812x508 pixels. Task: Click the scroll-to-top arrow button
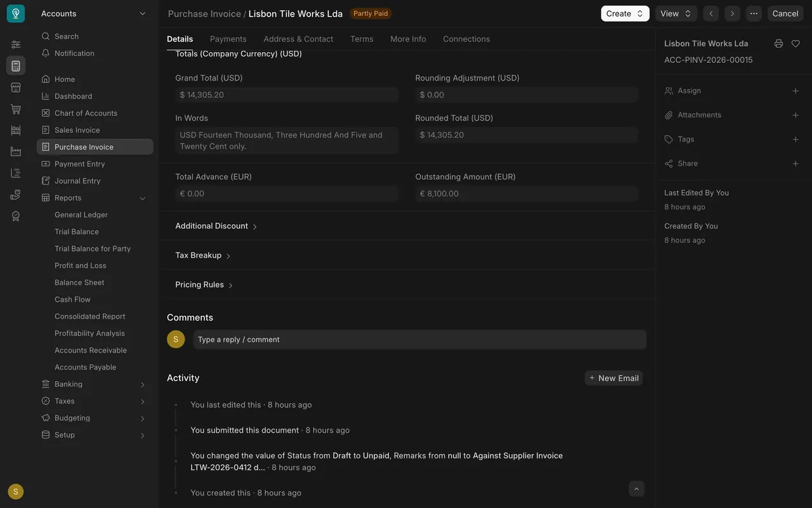coord(636,488)
